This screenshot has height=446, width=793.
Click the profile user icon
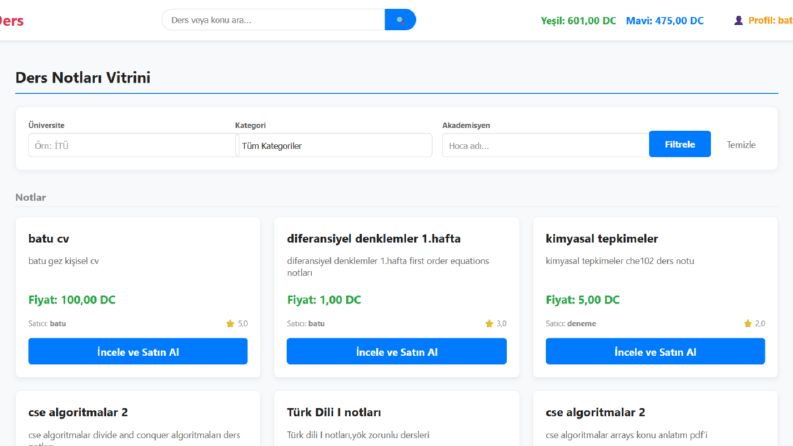738,20
